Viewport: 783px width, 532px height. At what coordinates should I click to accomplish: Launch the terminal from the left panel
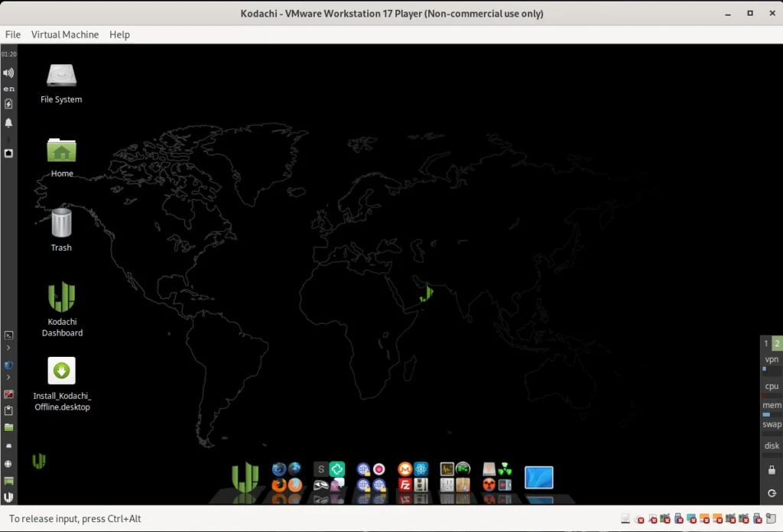click(8, 336)
